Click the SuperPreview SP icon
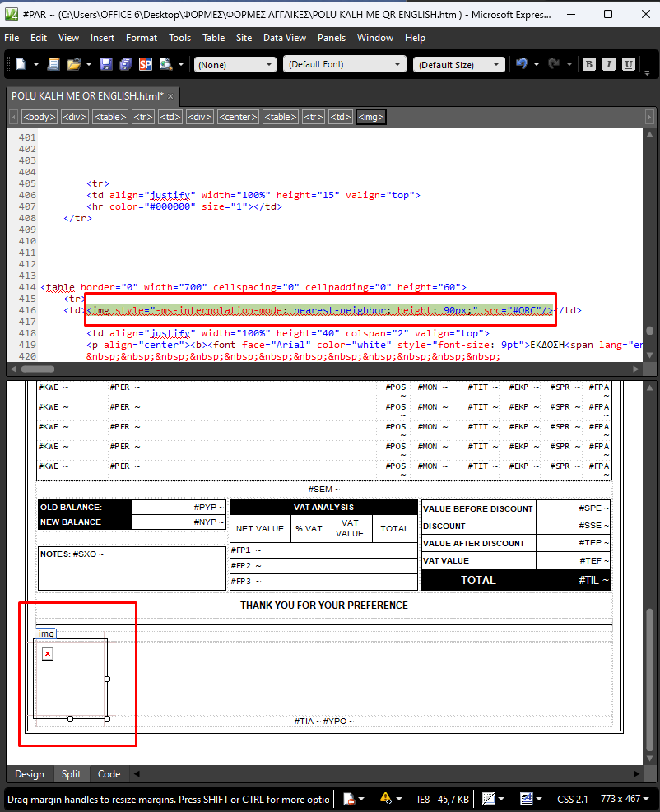The height and width of the screenshot is (812, 660). (146, 64)
